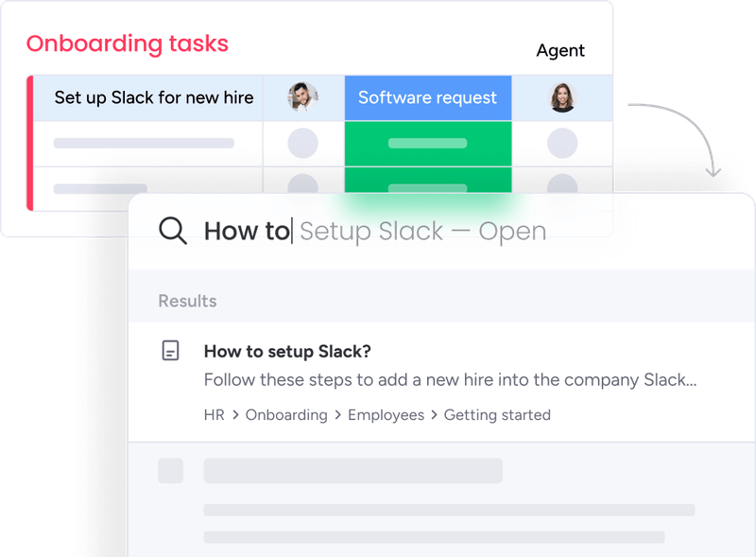756x557 pixels.
Task: Click the Agent column header
Action: pyautogui.click(x=560, y=50)
